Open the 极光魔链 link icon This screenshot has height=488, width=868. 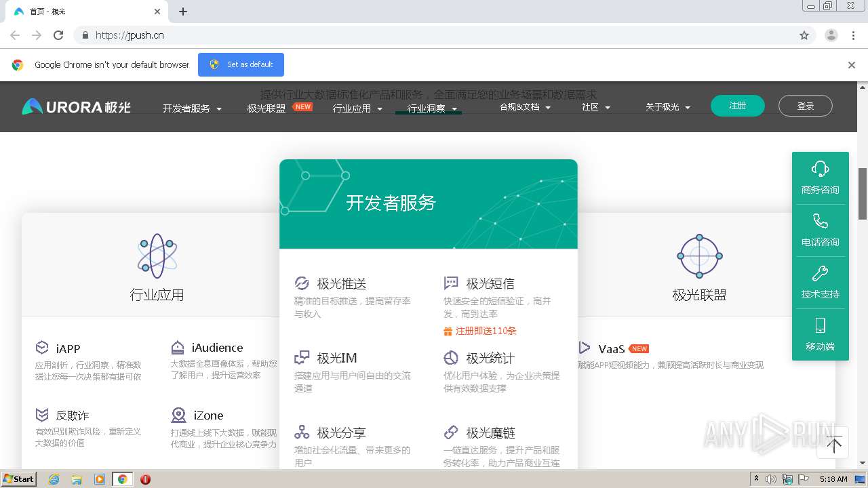(451, 432)
